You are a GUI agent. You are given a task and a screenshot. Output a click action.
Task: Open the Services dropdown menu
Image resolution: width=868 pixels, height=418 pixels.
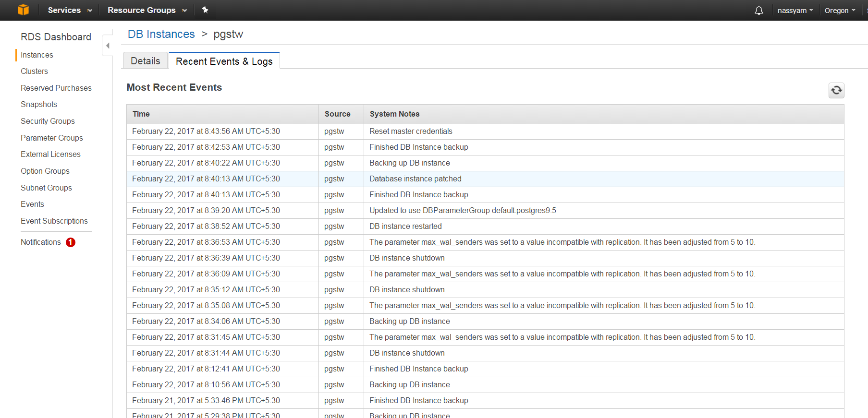point(70,10)
